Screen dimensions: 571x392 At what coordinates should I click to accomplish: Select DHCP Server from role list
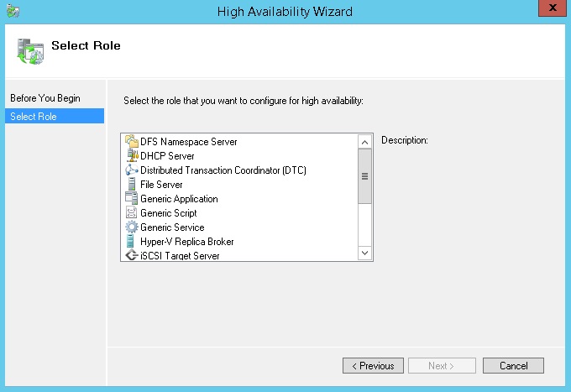click(167, 156)
